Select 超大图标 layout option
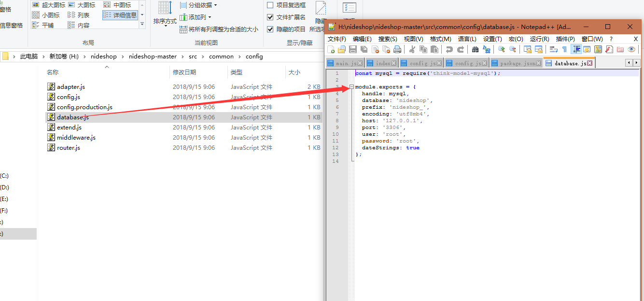This screenshot has width=644, height=301. pos(48,5)
